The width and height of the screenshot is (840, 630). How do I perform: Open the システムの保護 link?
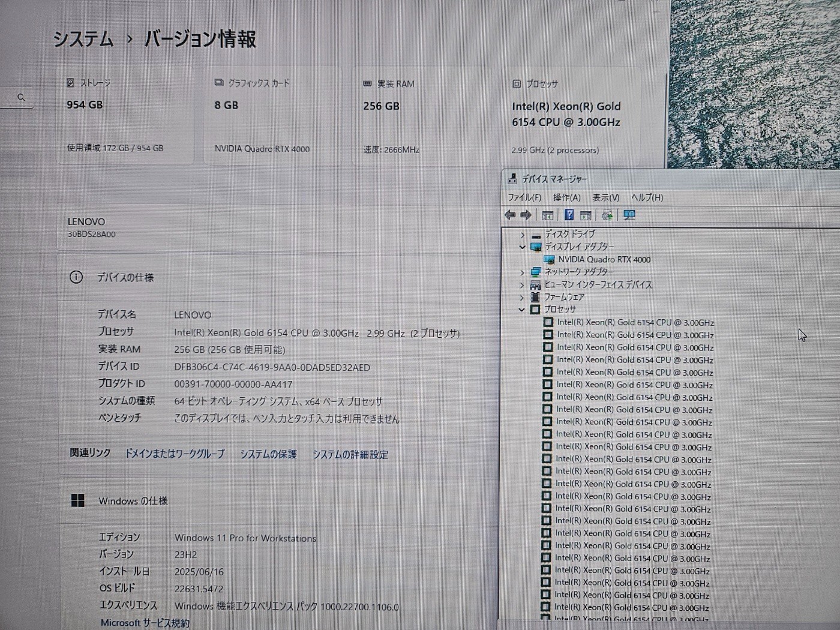pos(268,454)
